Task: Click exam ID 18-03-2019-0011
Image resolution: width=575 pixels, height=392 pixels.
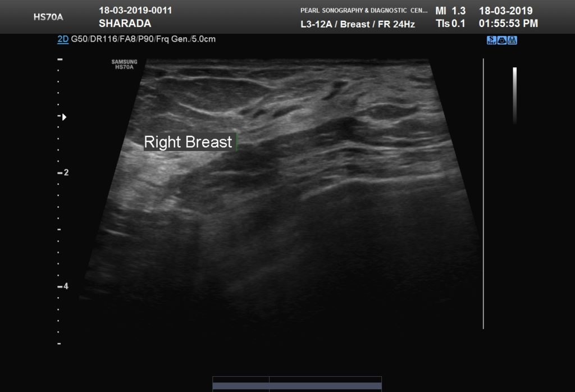Action: (135, 10)
